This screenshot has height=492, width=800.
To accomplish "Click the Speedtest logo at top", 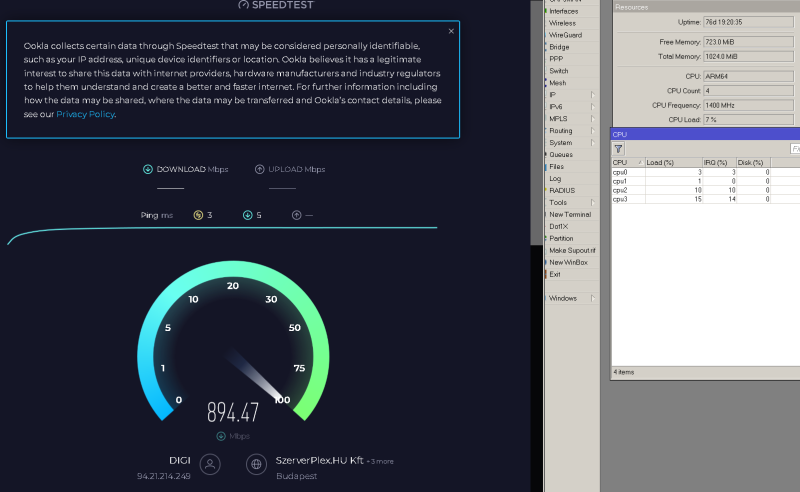I will point(276,5).
